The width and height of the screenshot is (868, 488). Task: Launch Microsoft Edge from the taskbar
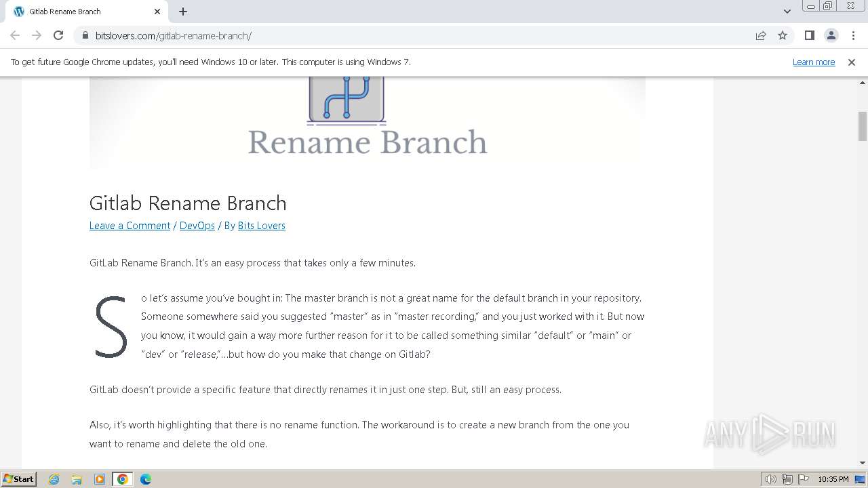point(146,479)
